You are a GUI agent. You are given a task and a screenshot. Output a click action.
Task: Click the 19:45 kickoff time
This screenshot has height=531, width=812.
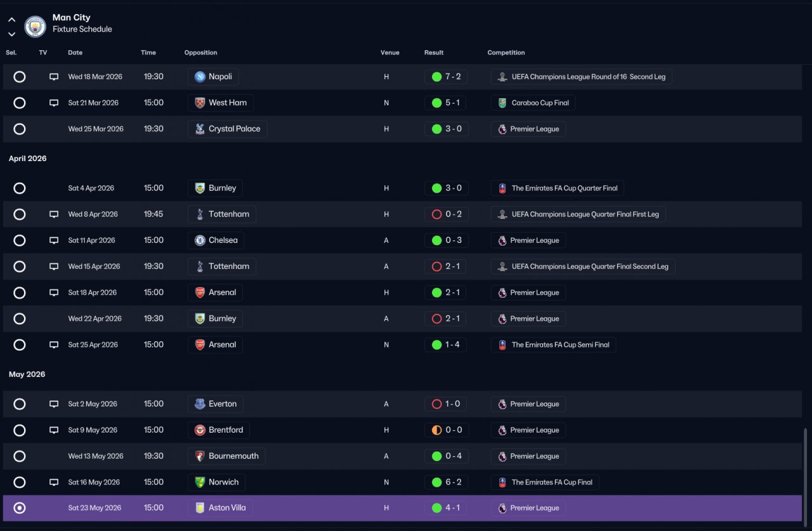[154, 214]
